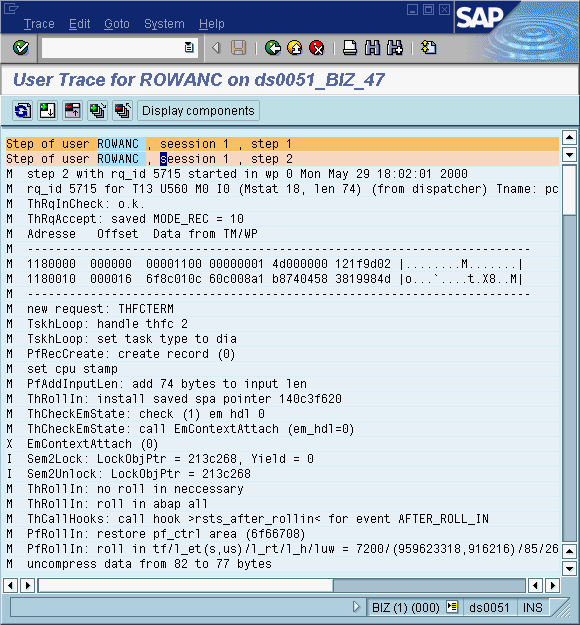
Task: Click the horizontal scrollbar thumb
Action: 186,586
